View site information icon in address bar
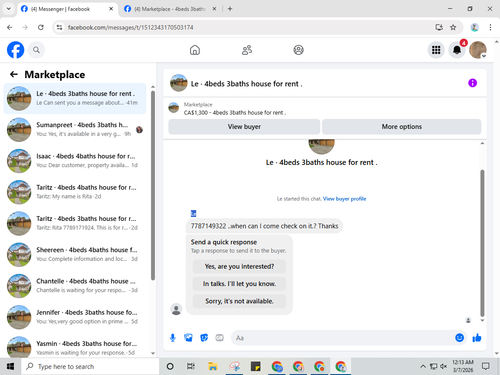The width and height of the screenshot is (500, 375). click(x=59, y=27)
